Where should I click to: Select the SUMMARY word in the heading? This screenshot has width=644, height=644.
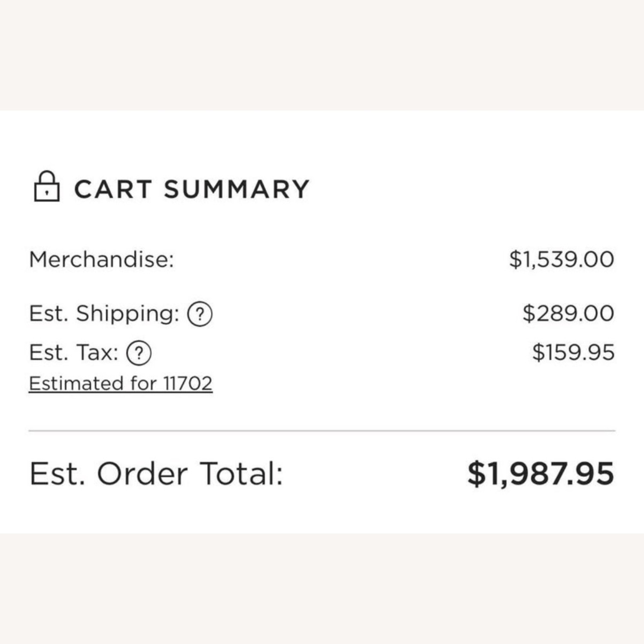click(237, 189)
